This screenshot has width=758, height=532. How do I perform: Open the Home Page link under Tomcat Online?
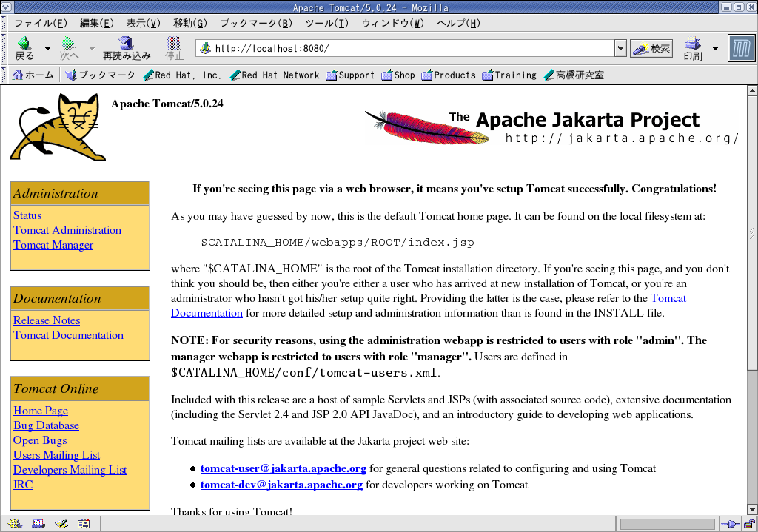[41, 411]
